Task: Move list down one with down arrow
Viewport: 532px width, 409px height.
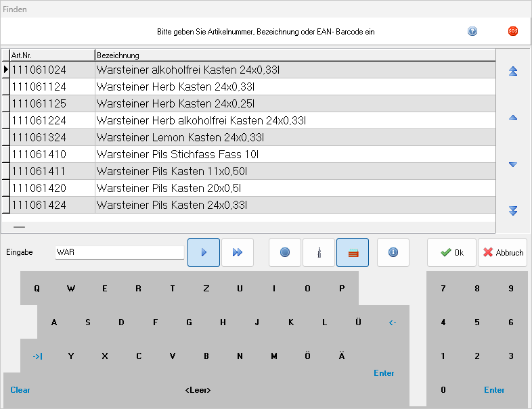Action: tap(513, 164)
